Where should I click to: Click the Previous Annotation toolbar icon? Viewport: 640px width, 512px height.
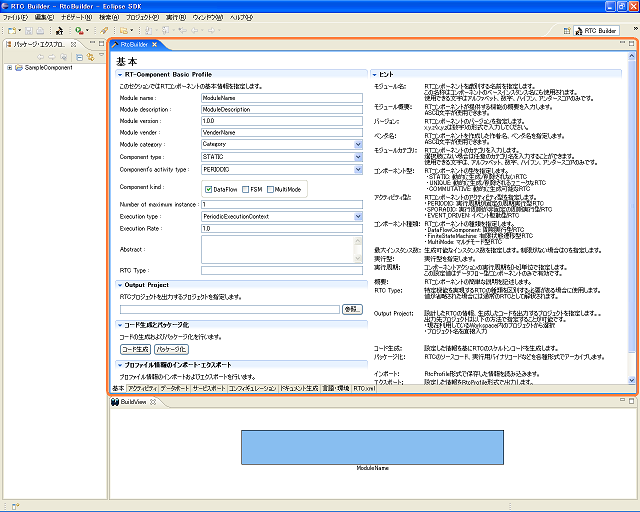[x=165, y=31]
